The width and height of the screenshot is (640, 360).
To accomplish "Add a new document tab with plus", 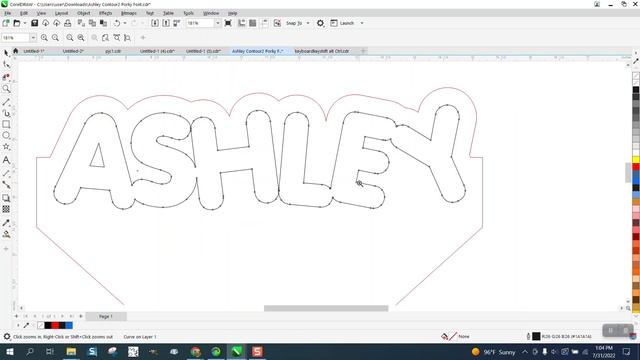I will tap(363, 51).
